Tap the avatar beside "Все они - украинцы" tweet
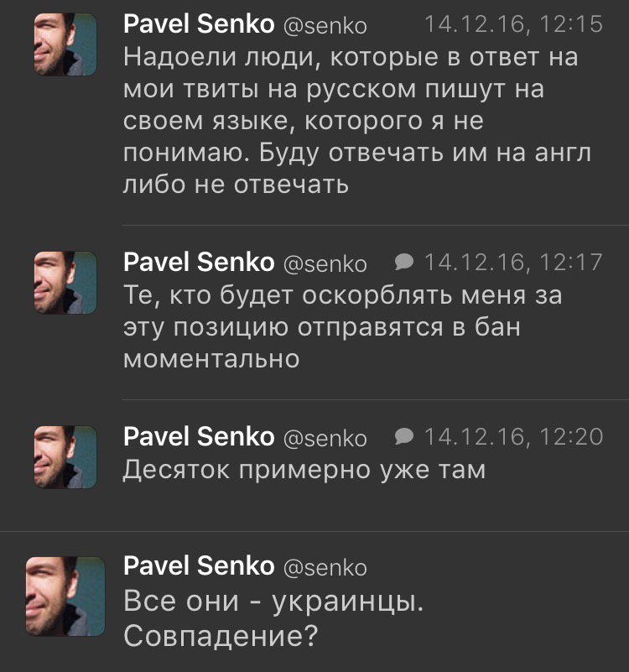629x672 pixels. click(x=70, y=593)
